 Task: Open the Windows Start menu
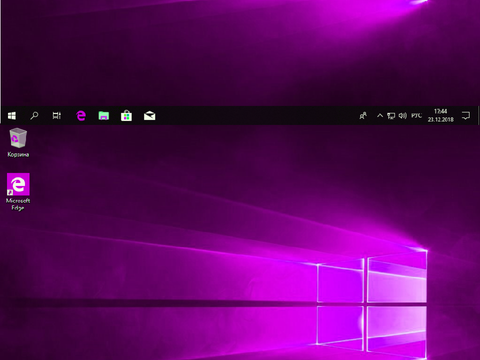click(x=12, y=116)
